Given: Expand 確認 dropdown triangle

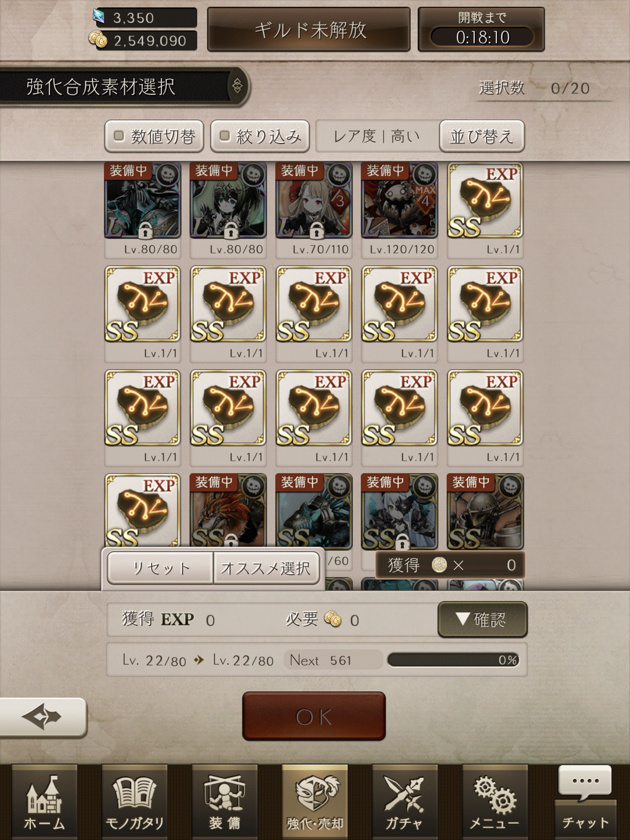Looking at the screenshot, I should point(463,619).
